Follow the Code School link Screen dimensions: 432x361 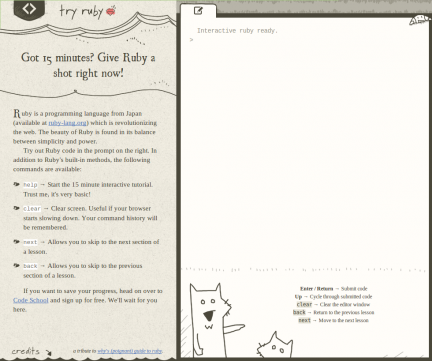pos(31,300)
